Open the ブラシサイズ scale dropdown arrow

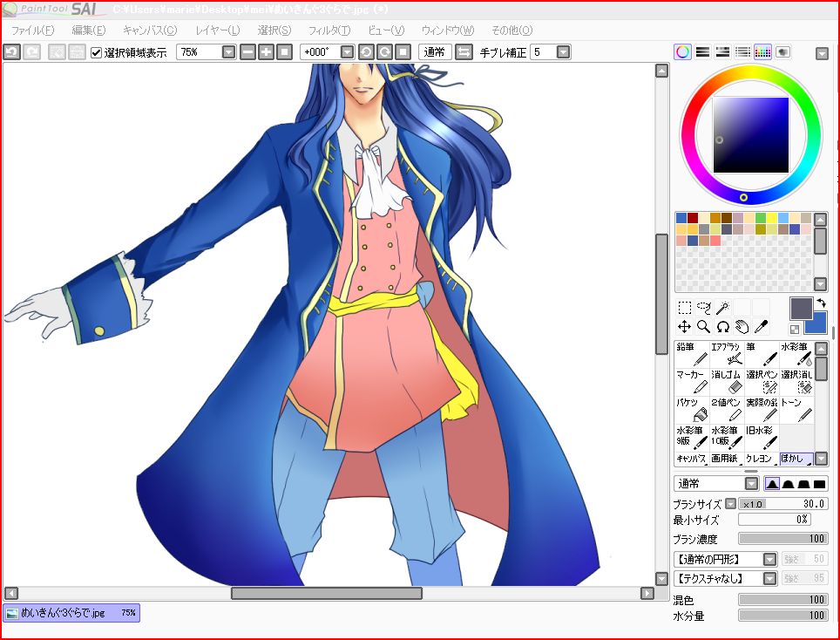(x=731, y=504)
